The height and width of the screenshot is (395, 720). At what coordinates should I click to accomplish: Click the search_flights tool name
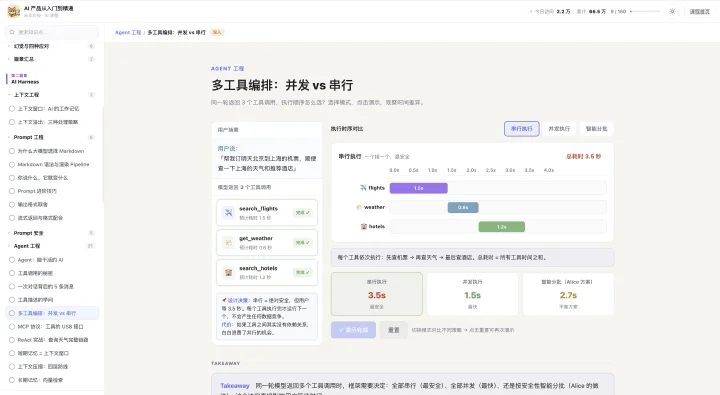point(259,209)
